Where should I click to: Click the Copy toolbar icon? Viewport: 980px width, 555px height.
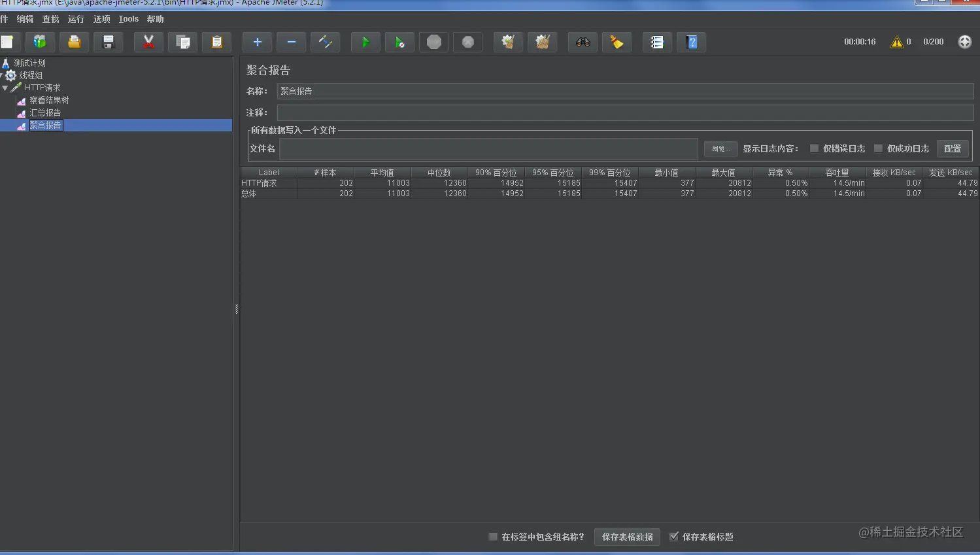(x=182, y=42)
